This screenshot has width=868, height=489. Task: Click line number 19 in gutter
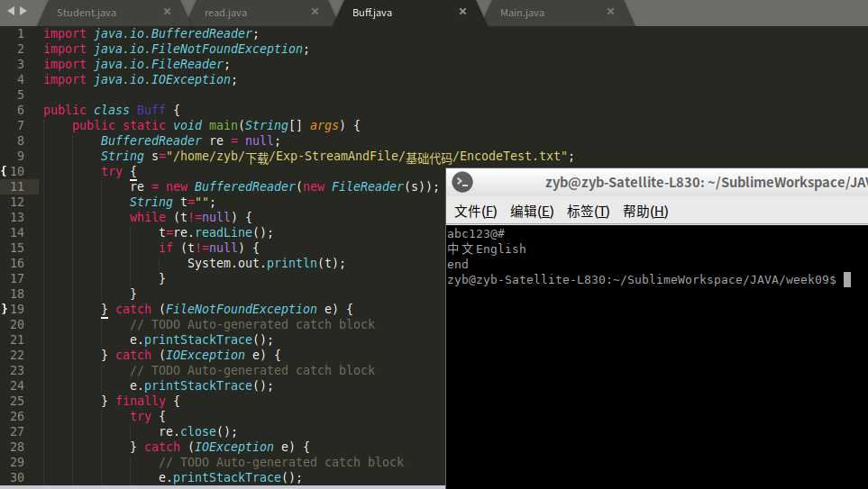tap(17, 309)
